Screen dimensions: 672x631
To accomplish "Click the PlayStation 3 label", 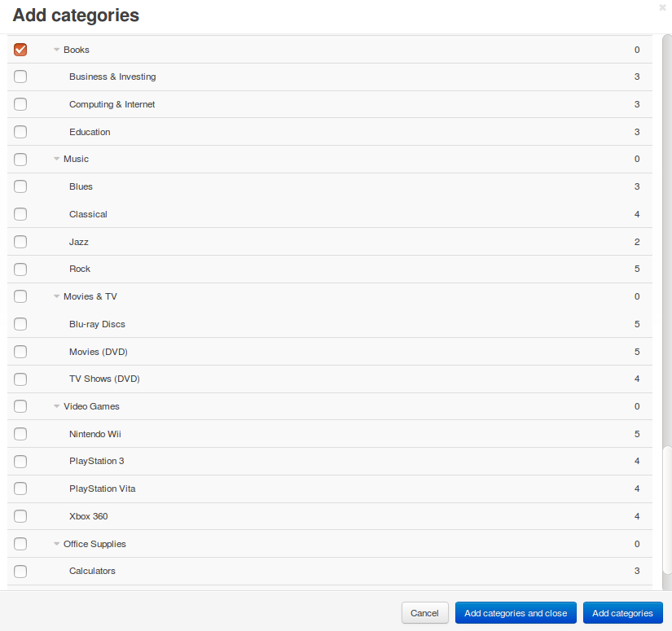I will [97, 461].
